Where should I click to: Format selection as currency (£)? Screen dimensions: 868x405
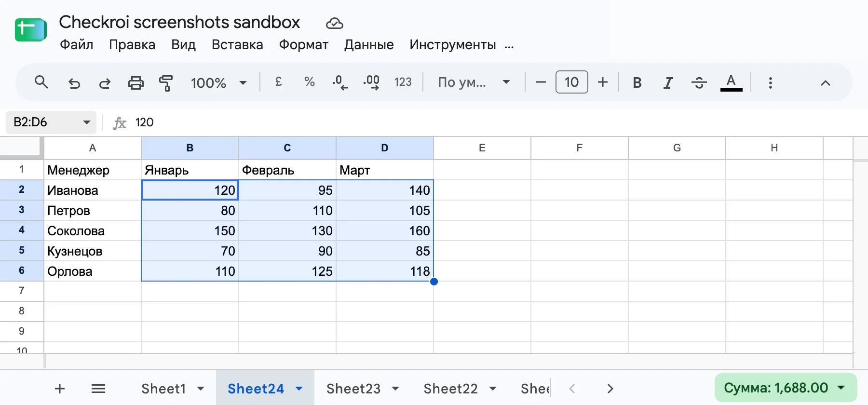[278, 82]
